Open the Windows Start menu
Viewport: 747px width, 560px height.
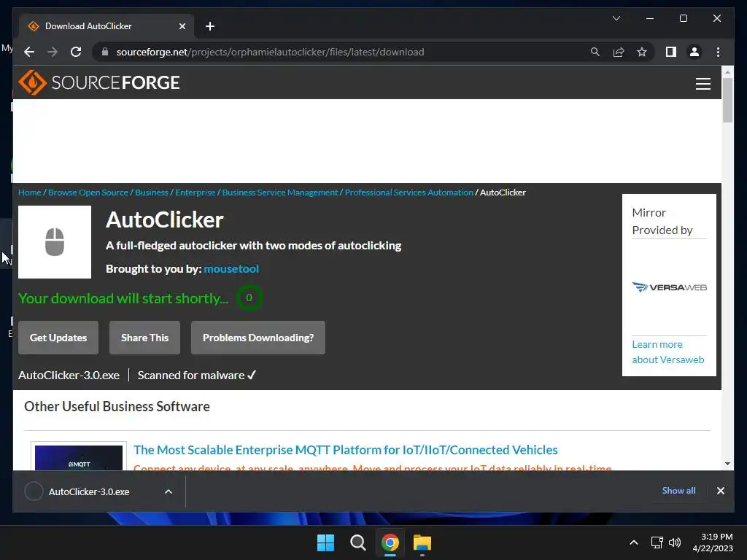click(x=326, y=542)
